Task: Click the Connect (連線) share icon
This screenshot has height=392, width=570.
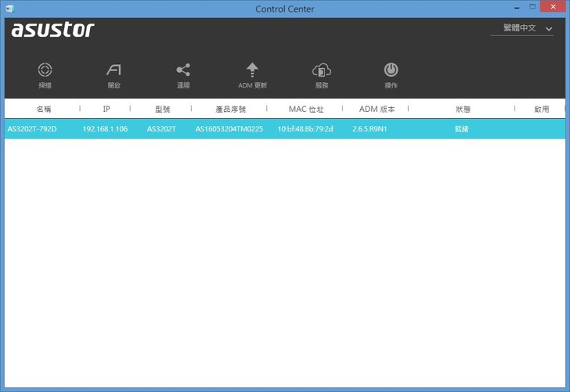Action: (183, 70)
